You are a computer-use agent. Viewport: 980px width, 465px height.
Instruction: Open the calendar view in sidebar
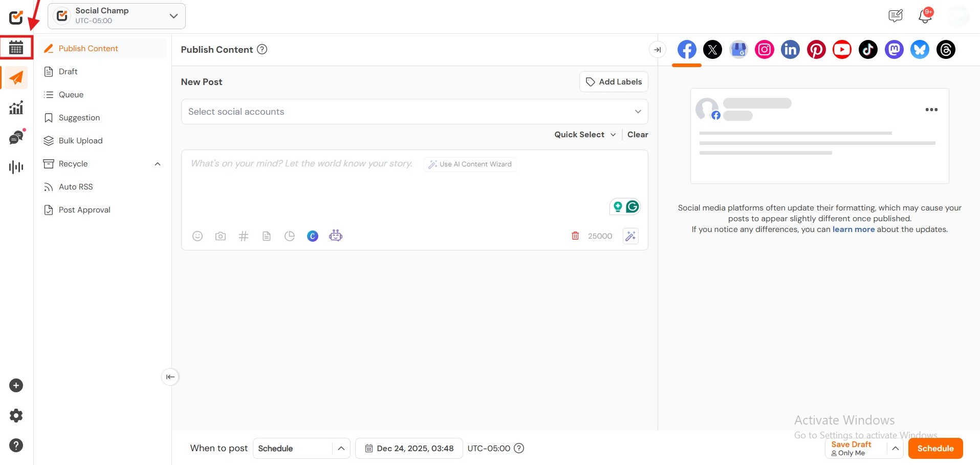16,48
